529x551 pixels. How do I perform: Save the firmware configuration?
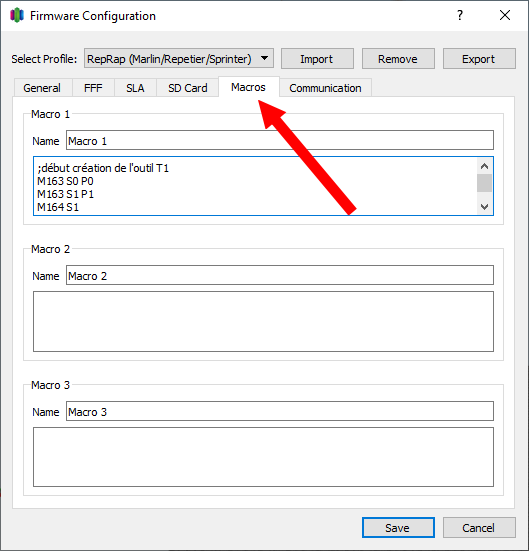[x=398, y=527]
